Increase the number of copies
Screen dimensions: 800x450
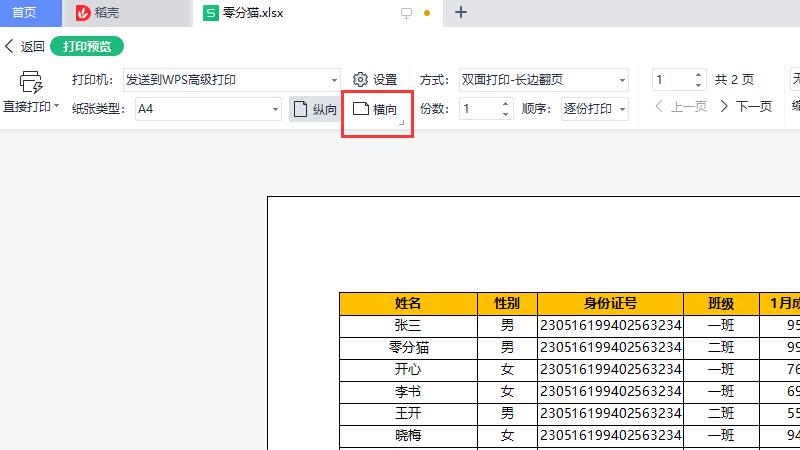[x=506, y=104]
